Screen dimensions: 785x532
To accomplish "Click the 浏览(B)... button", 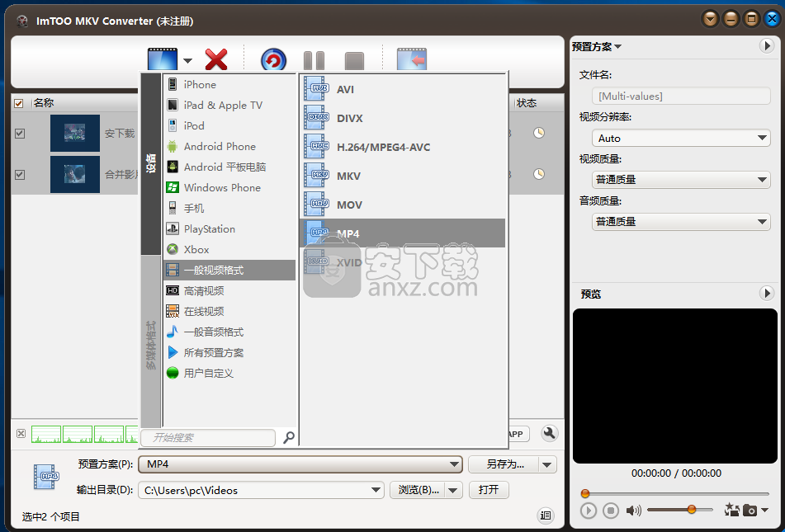I will click(418, 489).
